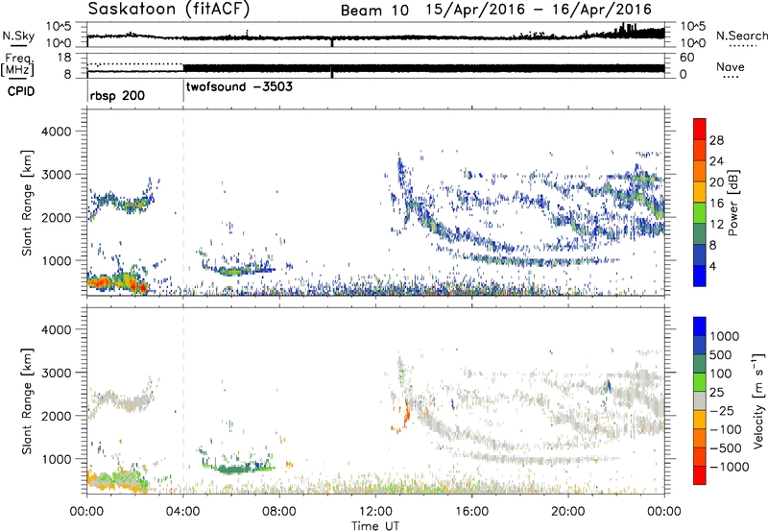This screenshot has width=768, height=532.
Task: Click the '04:00' time axis tick label
Action: point(183,512)
